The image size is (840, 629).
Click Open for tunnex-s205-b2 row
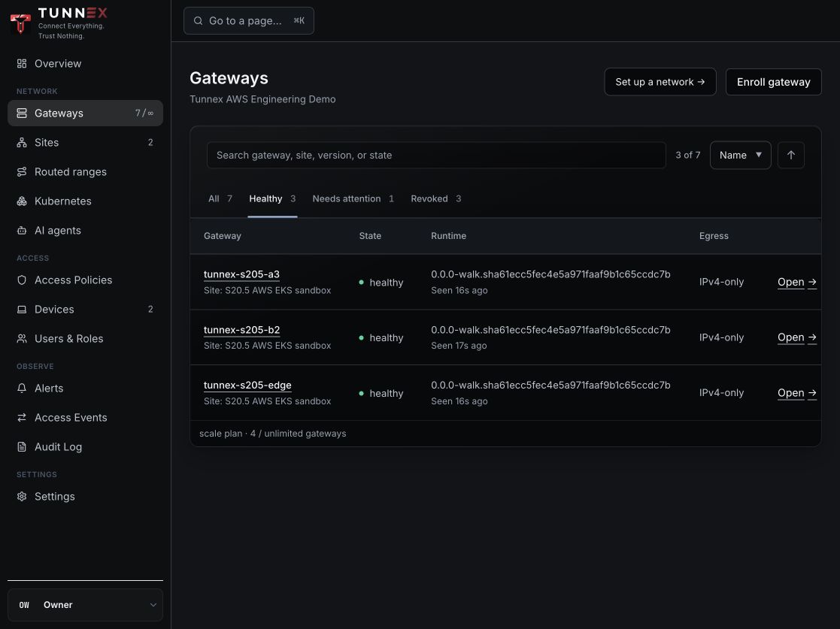796,337
